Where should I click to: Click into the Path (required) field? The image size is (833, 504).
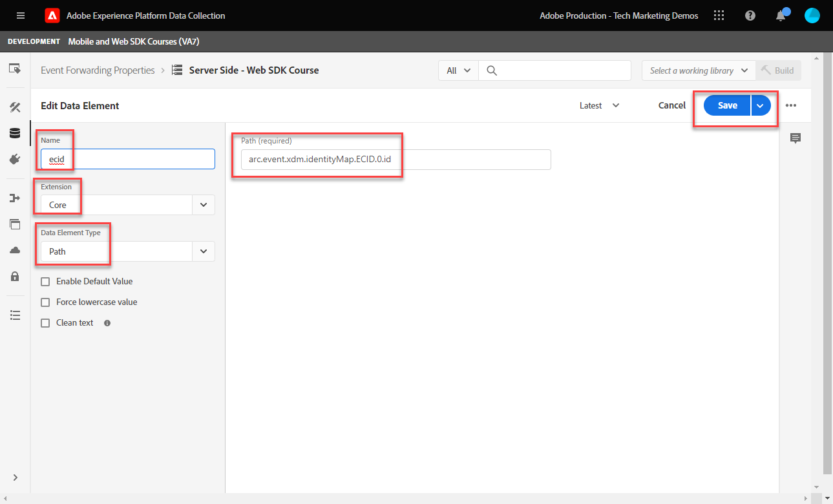click(x=396, y=160)
